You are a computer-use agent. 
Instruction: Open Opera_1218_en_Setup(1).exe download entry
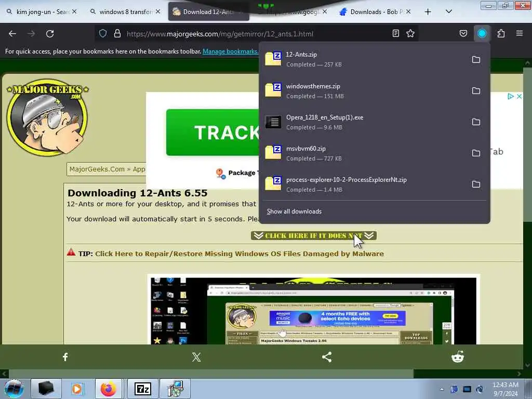(363, 122)
